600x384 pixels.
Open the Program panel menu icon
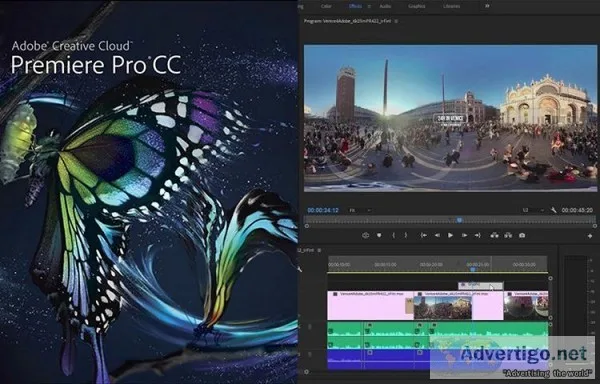396,21
